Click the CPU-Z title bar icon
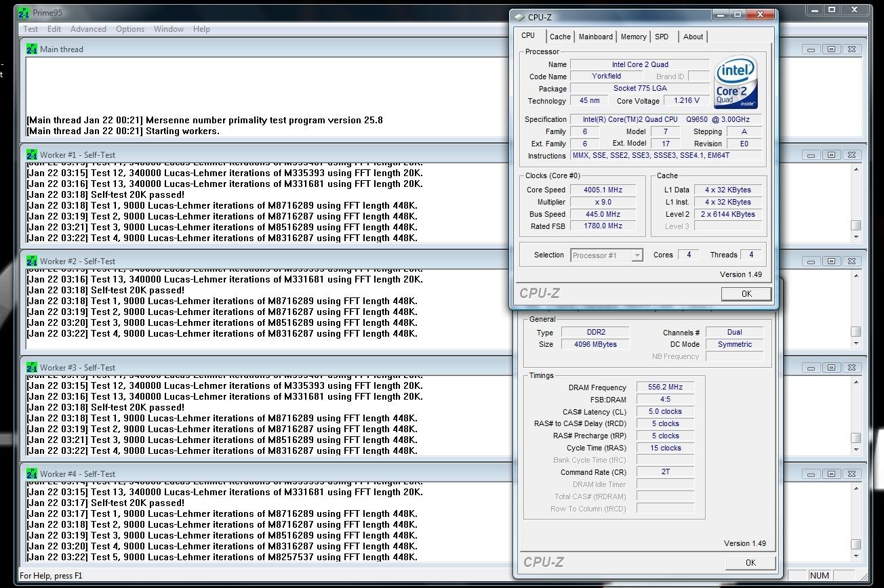Screen dimensions: 884x588 tap(519, 17)
